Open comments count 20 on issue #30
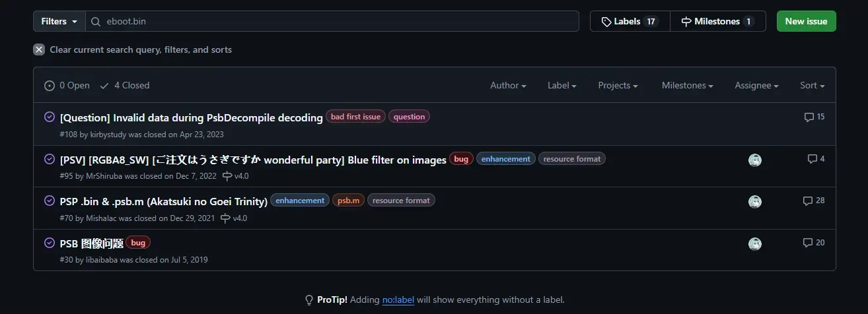The height and width of the screenshot is (314, 868). click(x=814, y=243)
